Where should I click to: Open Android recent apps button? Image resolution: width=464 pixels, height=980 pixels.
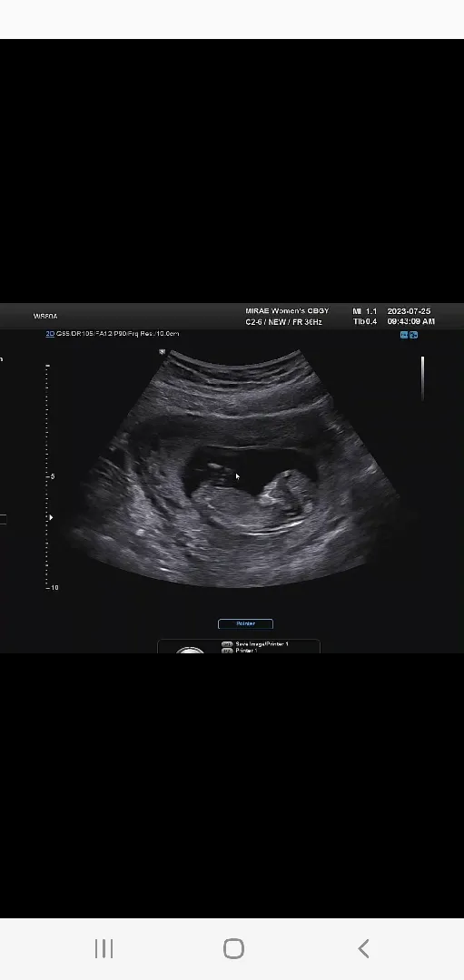coord(104,948)
